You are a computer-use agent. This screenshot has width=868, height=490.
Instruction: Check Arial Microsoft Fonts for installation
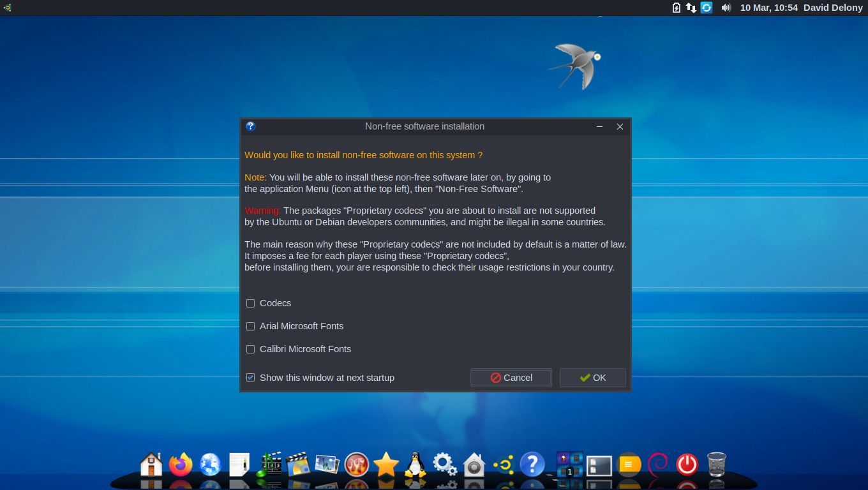[x=250, y=326]
